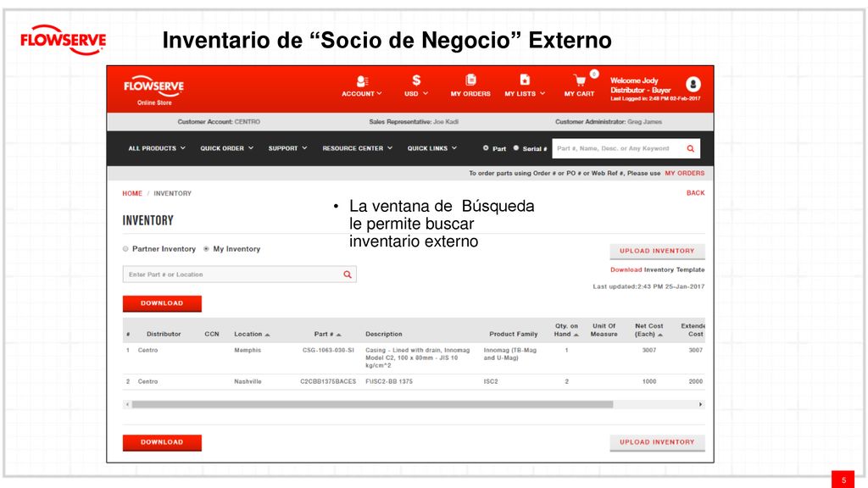Sort by Net Cost (Each) arrow
The height and width of the screenshot is (488, 868).
660,335
